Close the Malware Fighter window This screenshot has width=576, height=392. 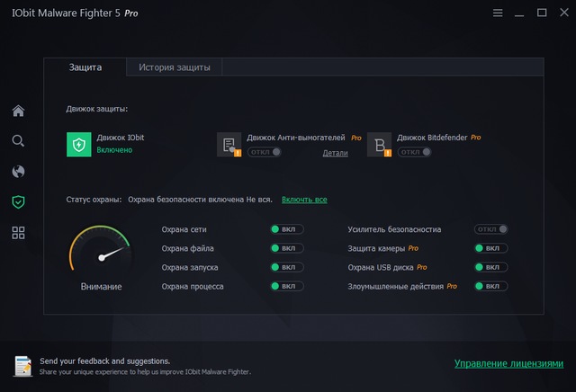(x=564, y=13)
